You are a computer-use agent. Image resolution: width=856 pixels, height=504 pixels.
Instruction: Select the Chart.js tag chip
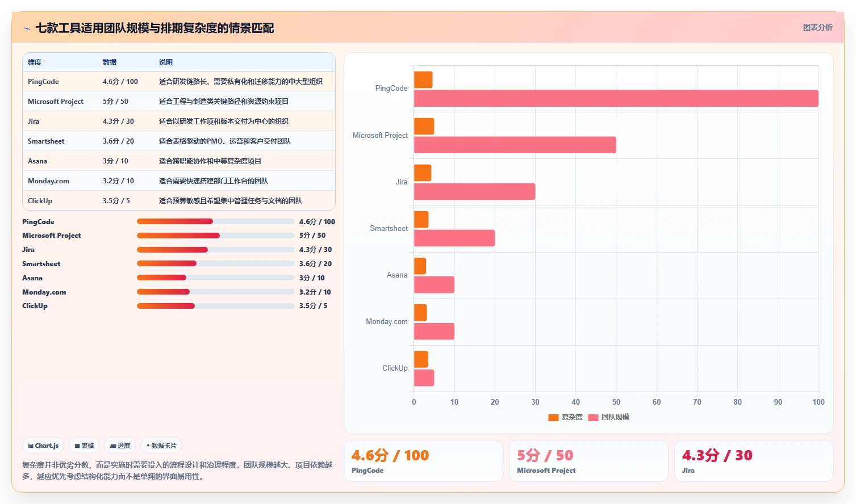click(43, 446)
